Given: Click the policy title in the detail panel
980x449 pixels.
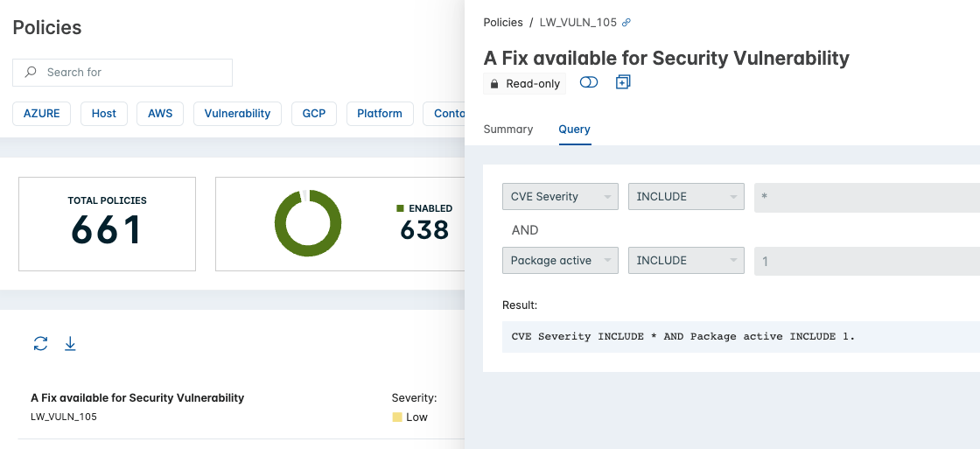Looking at the screenshot, I should (x=666, y=58).
